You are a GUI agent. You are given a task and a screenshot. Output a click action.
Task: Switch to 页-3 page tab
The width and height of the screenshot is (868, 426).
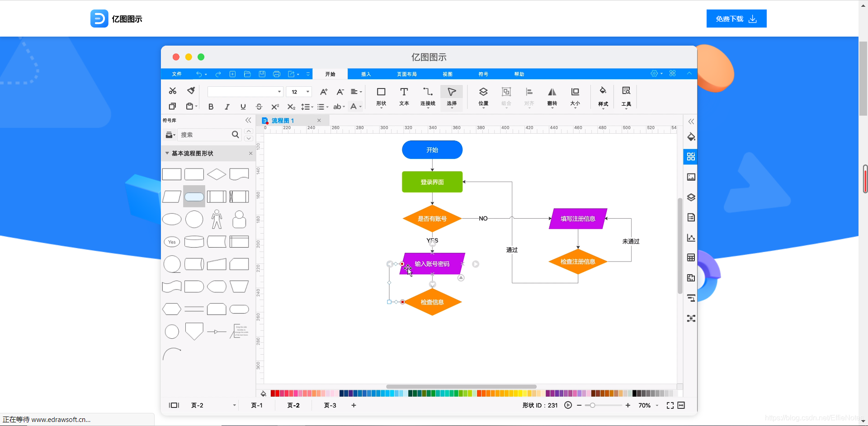(x=330, y=405)
